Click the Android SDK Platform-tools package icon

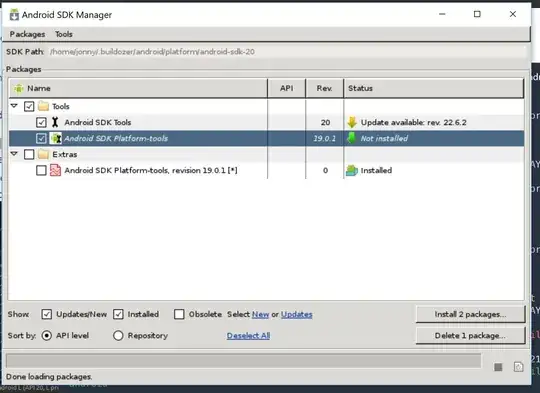[x=56, y=138]
